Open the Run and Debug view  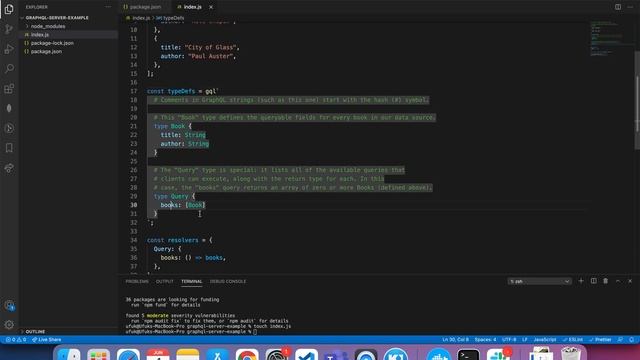coord(9,49)
